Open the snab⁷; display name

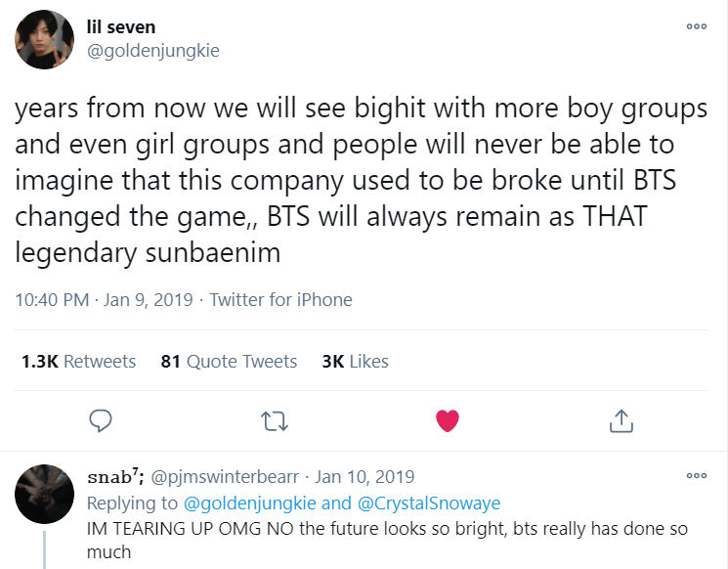115,477
